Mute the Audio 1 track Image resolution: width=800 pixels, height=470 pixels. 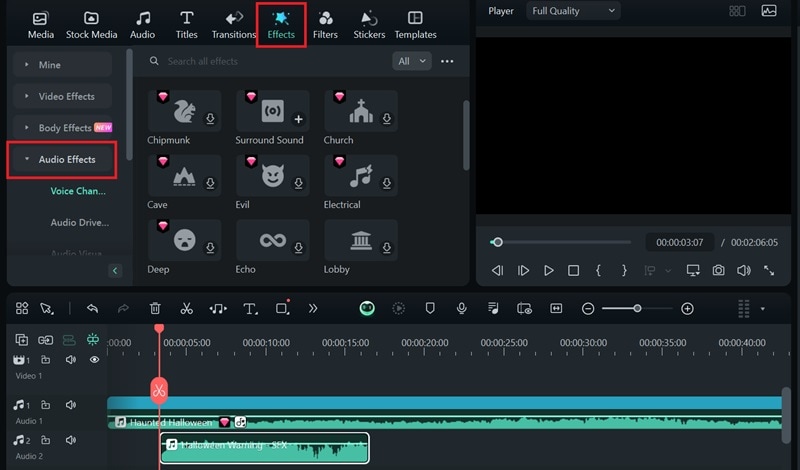click(71, 405)
